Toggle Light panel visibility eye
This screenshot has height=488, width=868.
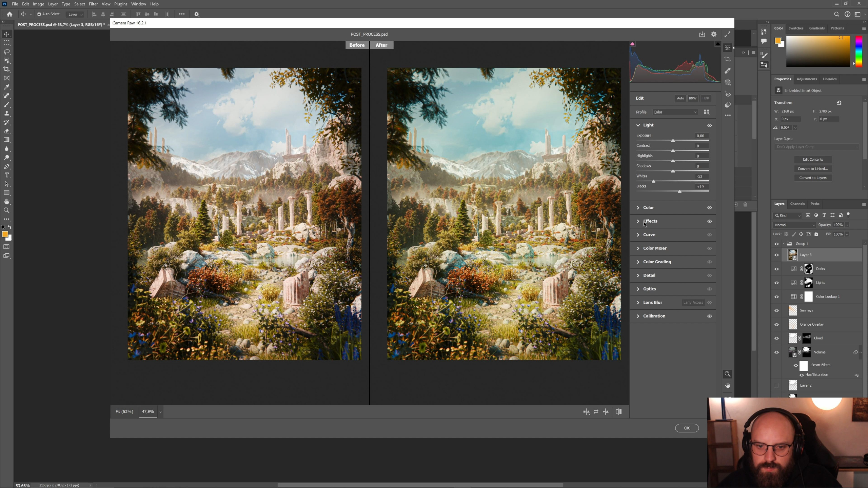tap(709, 125)
